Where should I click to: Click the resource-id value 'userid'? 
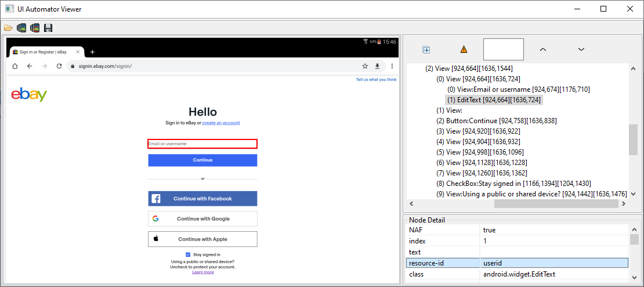point(554,263)
